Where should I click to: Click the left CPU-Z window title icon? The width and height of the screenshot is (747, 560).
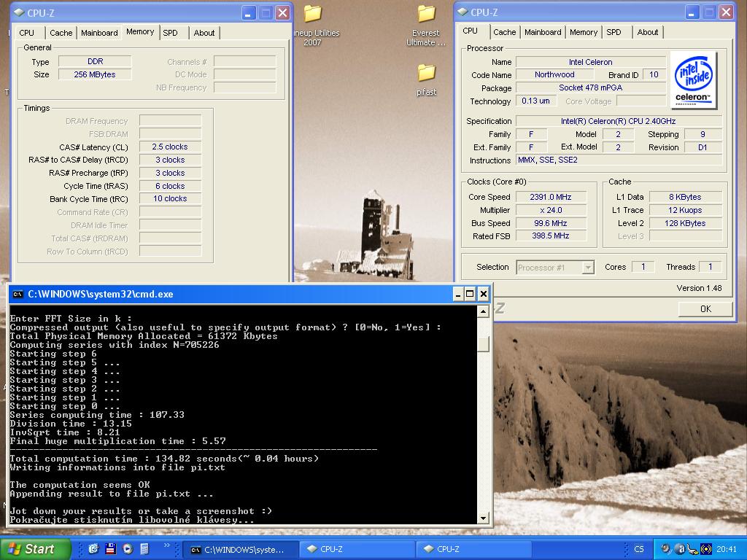pos(18,13)
